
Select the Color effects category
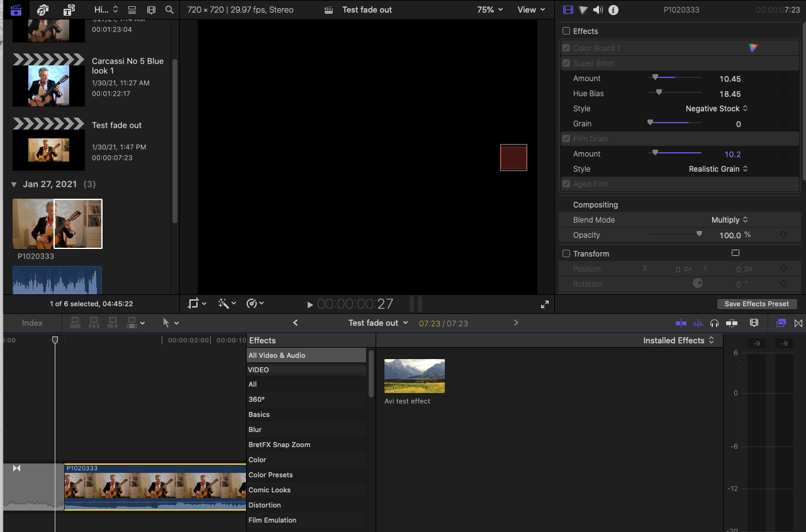(257, 460)
